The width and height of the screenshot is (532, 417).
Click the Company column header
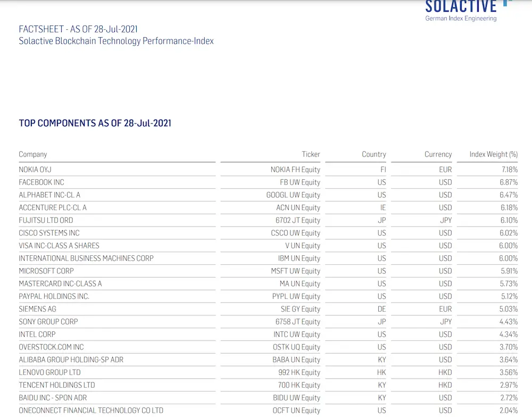tap(33, 154)
